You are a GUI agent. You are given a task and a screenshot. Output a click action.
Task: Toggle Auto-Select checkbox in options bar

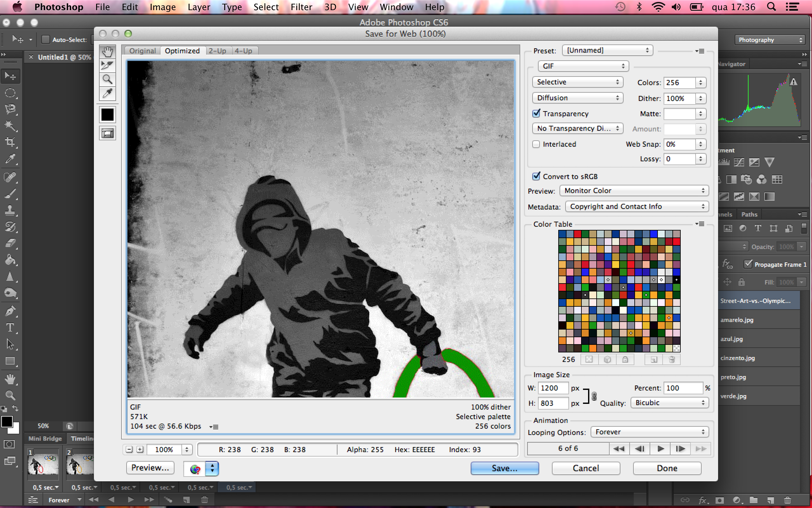point(45,40)
